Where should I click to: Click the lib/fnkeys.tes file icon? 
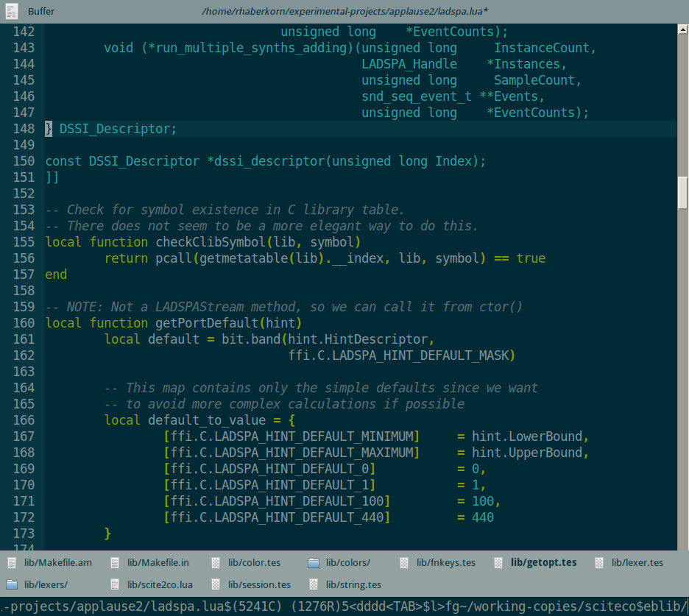coord(404,563)
